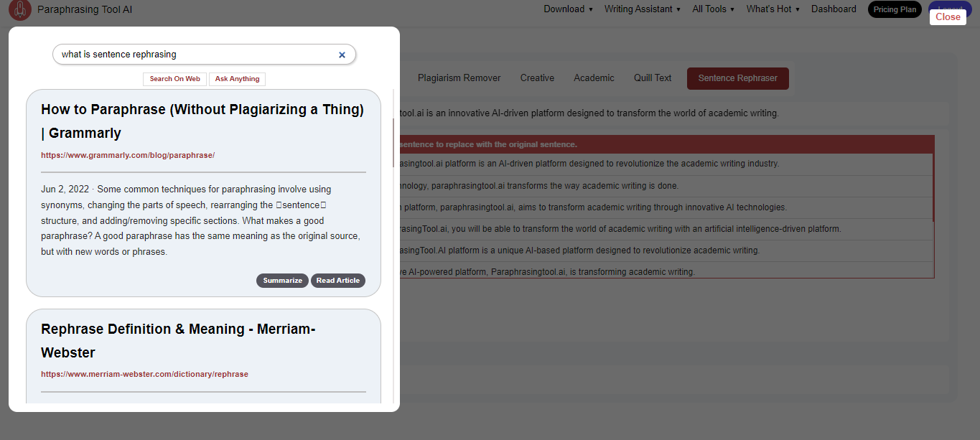Switch to the Creative mode tab
This screenshot has width=980, height=440.
[537, 78]
